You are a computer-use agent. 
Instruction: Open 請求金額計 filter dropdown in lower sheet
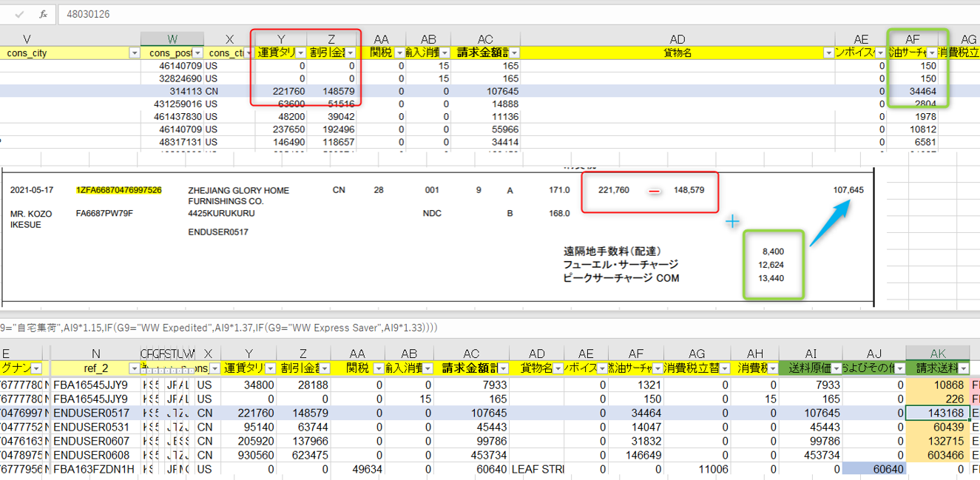tap(503, 368)
